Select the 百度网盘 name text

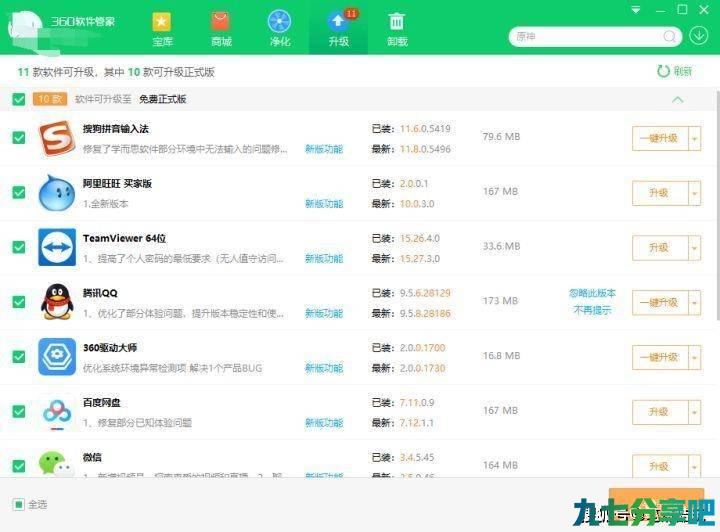101,403
